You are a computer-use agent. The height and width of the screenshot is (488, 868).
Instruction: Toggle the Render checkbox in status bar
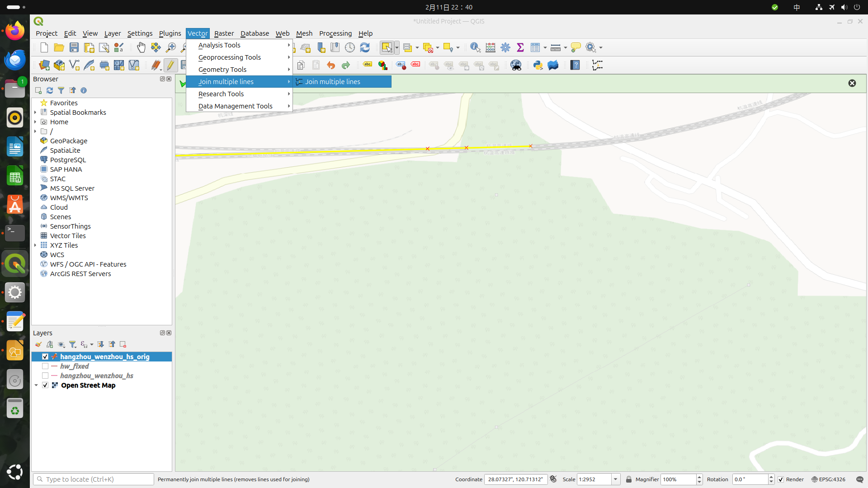point(781,479)
